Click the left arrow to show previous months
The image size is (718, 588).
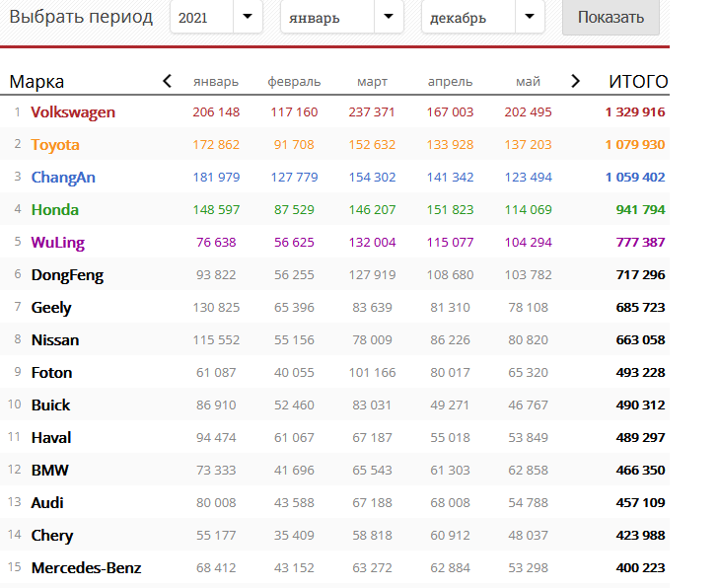point(167,81)
